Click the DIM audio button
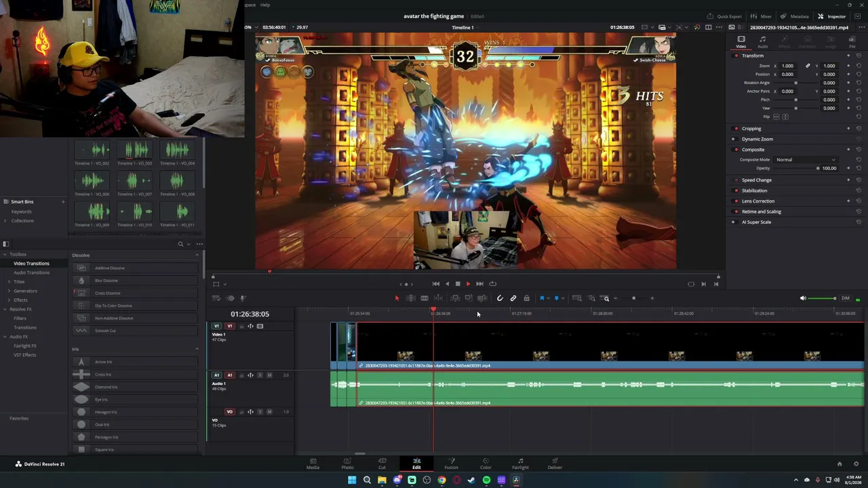 [845, 298]
